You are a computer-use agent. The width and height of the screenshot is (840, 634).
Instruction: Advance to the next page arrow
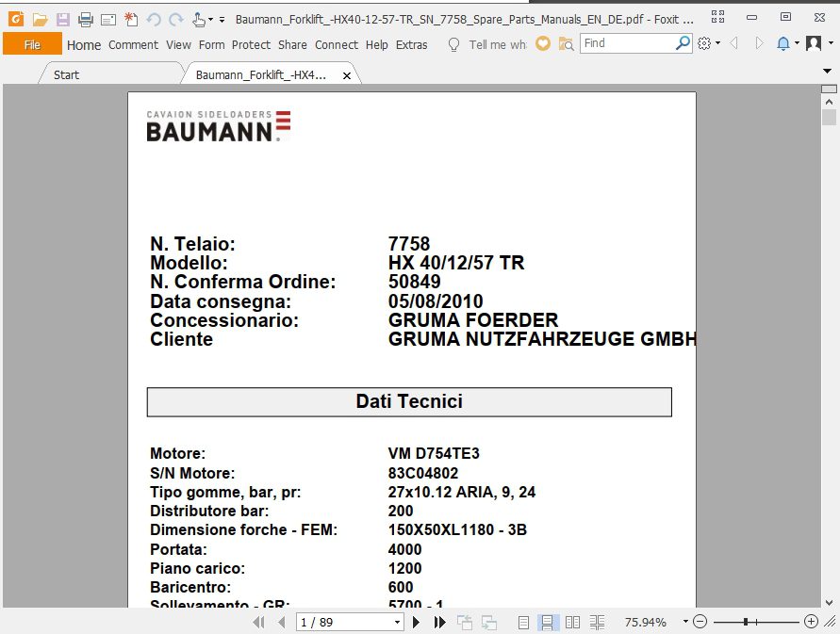tap(417, 622)
